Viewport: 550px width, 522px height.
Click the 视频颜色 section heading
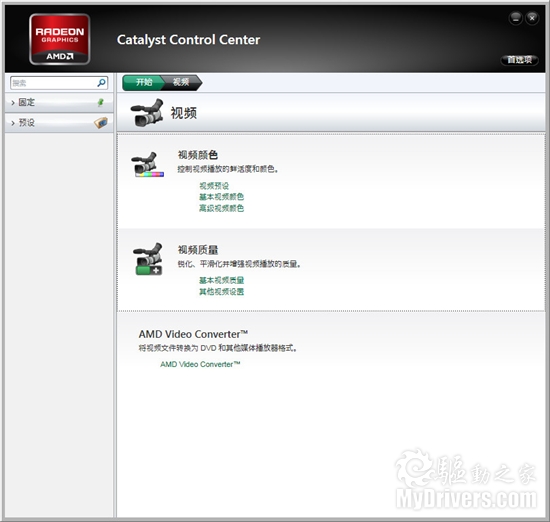point(198,155)
